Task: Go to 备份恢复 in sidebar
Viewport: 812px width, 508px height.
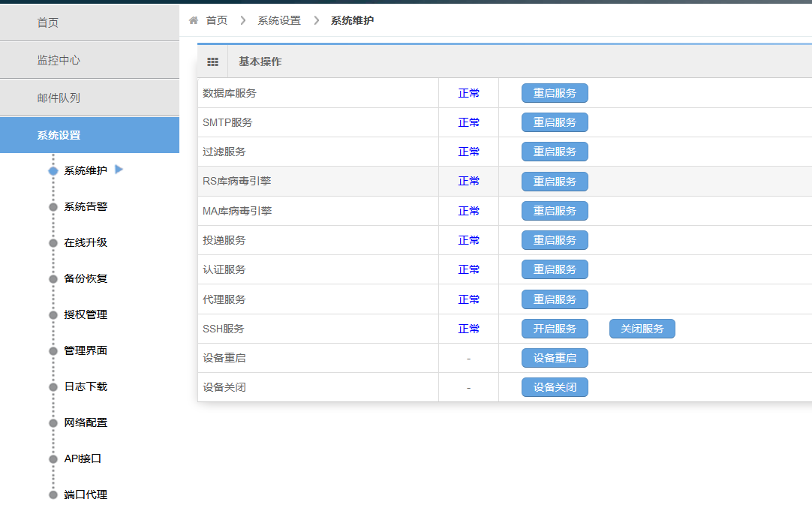Action: [x=86, y=278]
